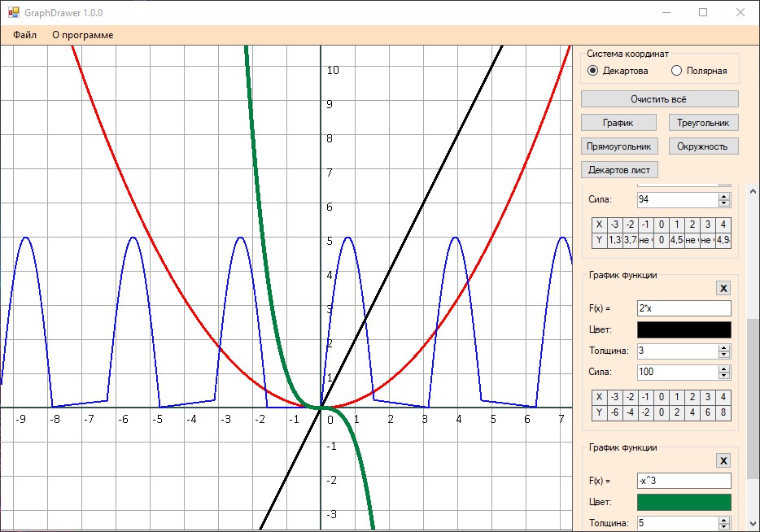760x532 pixels.
Task: Remove the -x^3 function panel
Action: (723, 460)
